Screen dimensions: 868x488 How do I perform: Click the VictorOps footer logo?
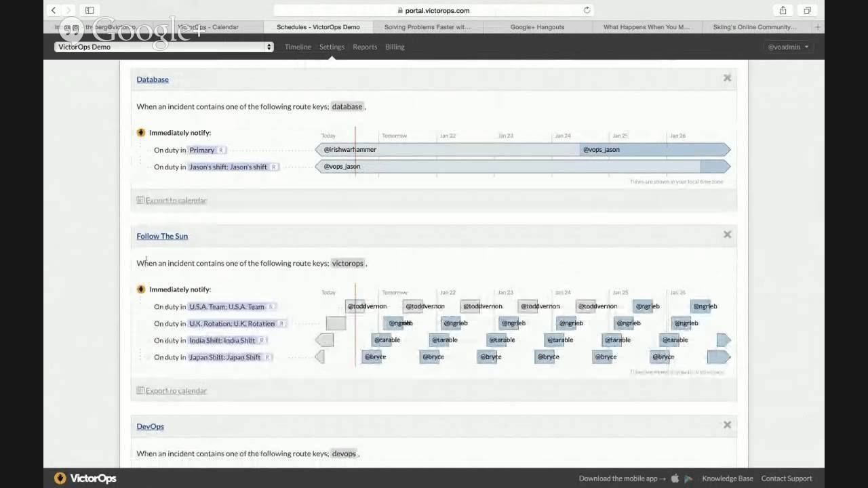(x=85, y=478)
